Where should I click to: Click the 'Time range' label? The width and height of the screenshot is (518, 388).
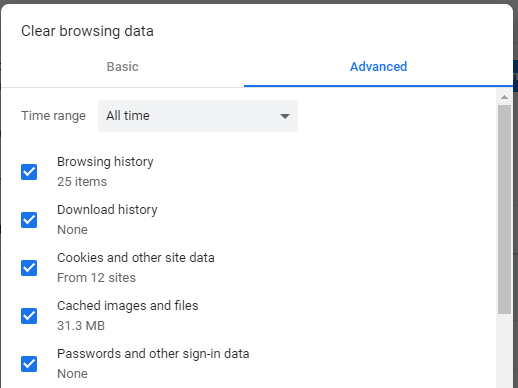(53, 116)
